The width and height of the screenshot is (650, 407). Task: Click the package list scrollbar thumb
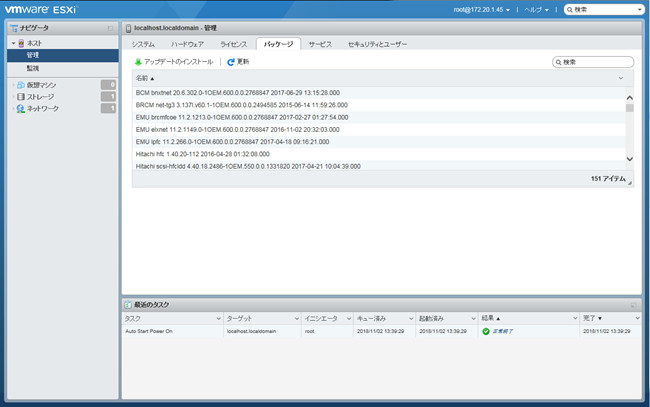click(x=630, y=108)
